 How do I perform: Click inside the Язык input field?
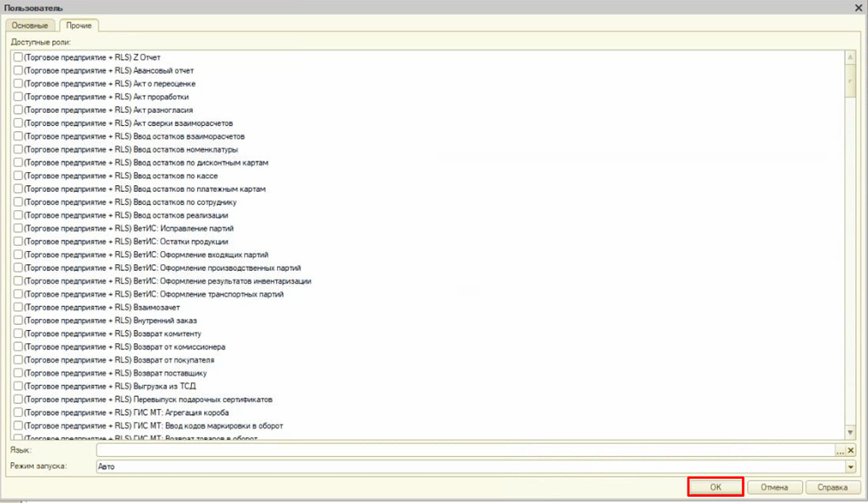[x=464, y=451]
